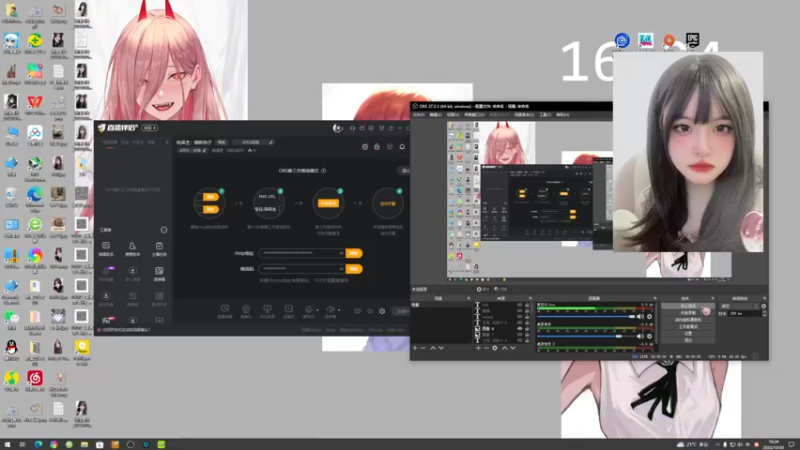
Task: Toggle preview eye icon in companion bottom bar
Action: (x=370, y=311)
